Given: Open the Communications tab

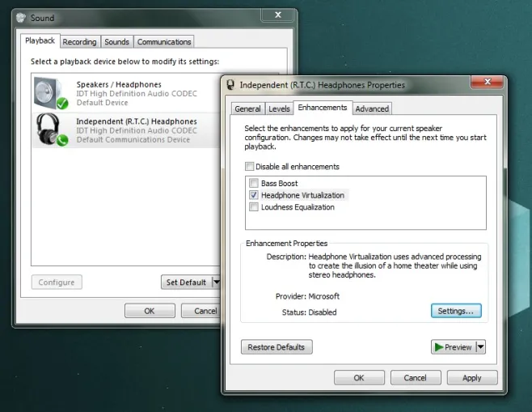Looking at the screenshot, I should tap(164, 42).
